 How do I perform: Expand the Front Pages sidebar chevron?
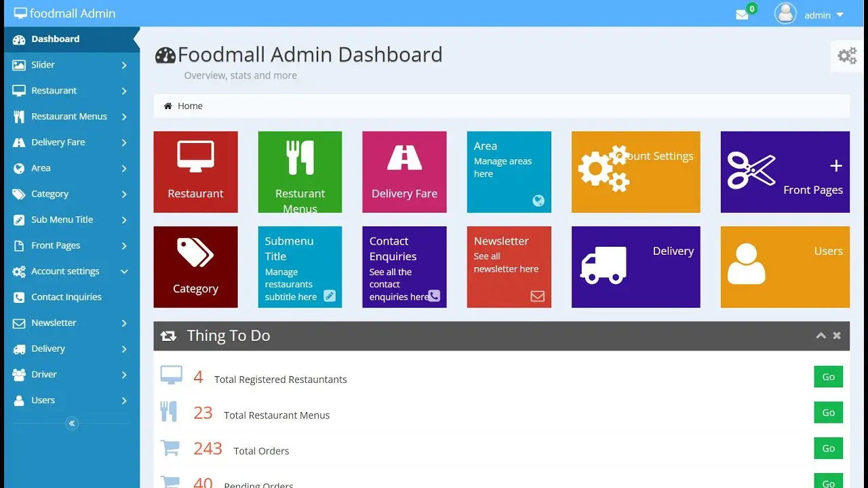[124, 245]
